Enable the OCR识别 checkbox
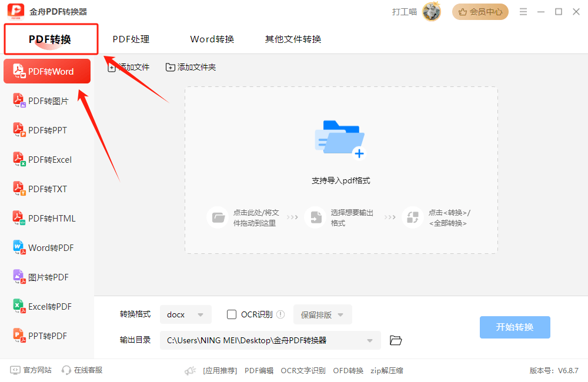588x382 pixels. (232, 314)
